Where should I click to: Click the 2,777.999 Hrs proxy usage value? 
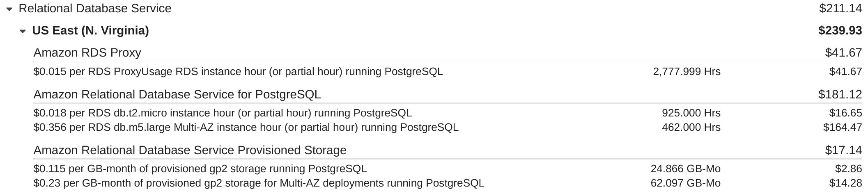(687, 72)
